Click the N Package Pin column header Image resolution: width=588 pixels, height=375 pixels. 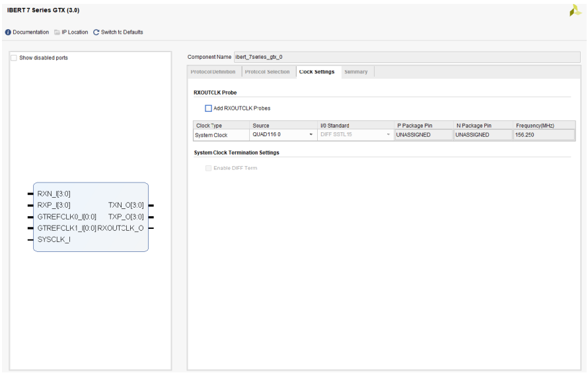coord(483,126)
